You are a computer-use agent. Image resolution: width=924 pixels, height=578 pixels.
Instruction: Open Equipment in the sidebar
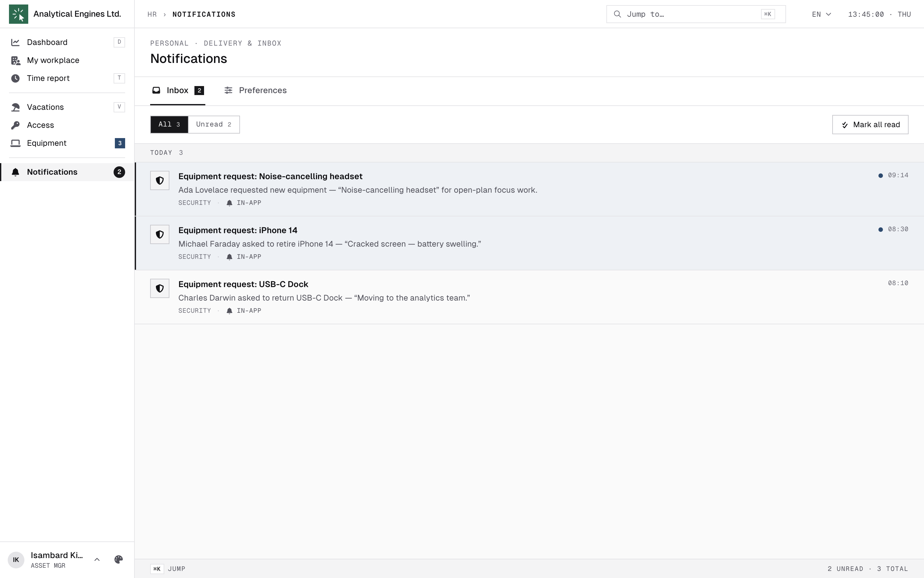[x=67, y=143]
